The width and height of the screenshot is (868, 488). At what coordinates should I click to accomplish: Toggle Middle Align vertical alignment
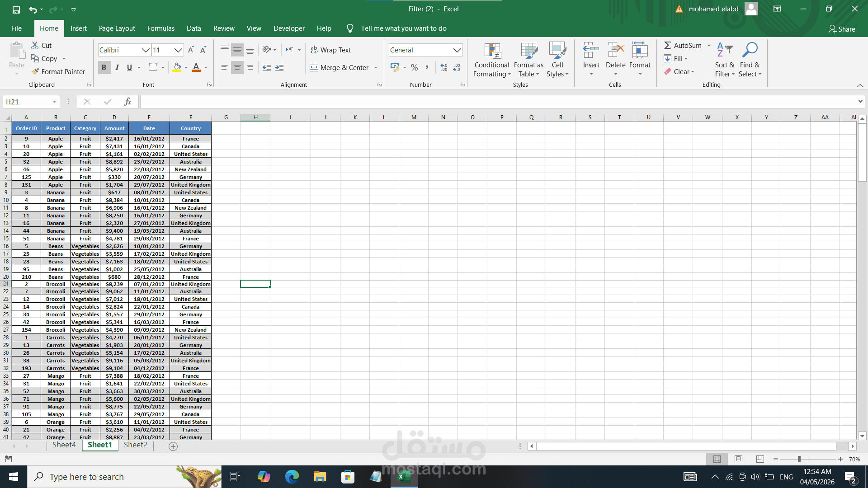click(x=237, y=50)
